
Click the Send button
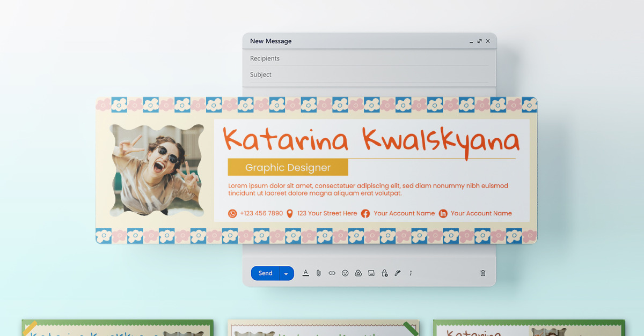[x=265, y=273]
